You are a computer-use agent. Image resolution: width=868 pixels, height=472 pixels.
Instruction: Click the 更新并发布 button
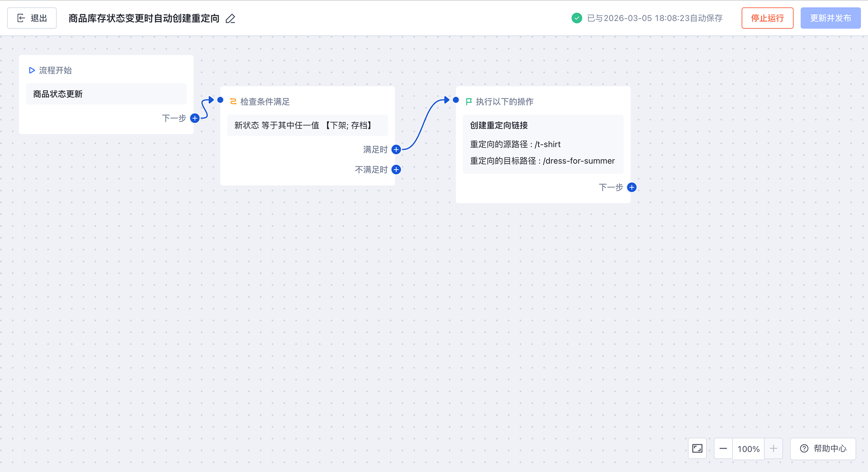[830, 18]
